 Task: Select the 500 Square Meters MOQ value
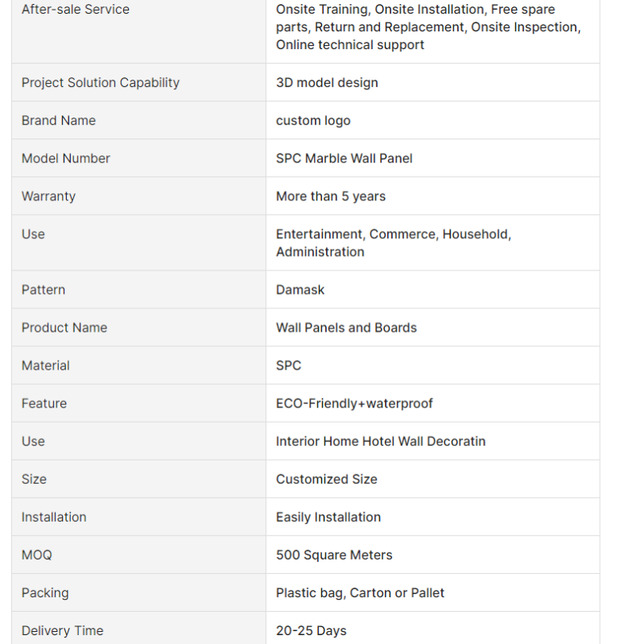(x=334, y=555)
